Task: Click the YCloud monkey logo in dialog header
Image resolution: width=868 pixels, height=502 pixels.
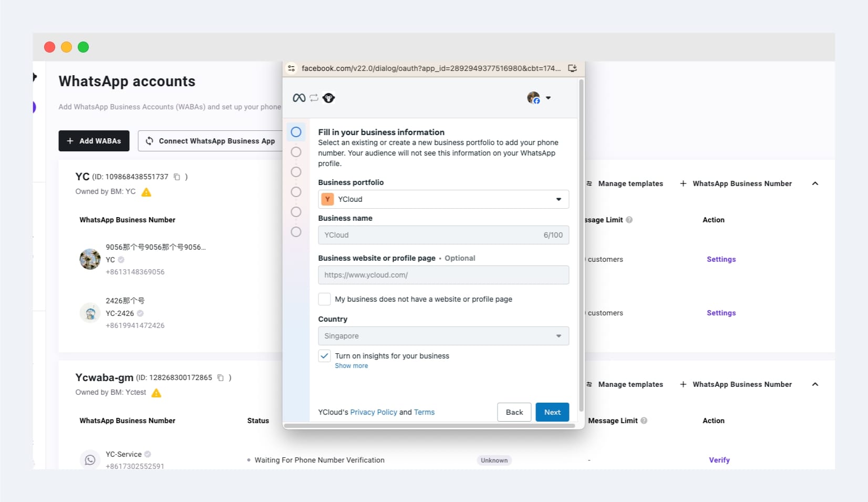Action: 328,98
